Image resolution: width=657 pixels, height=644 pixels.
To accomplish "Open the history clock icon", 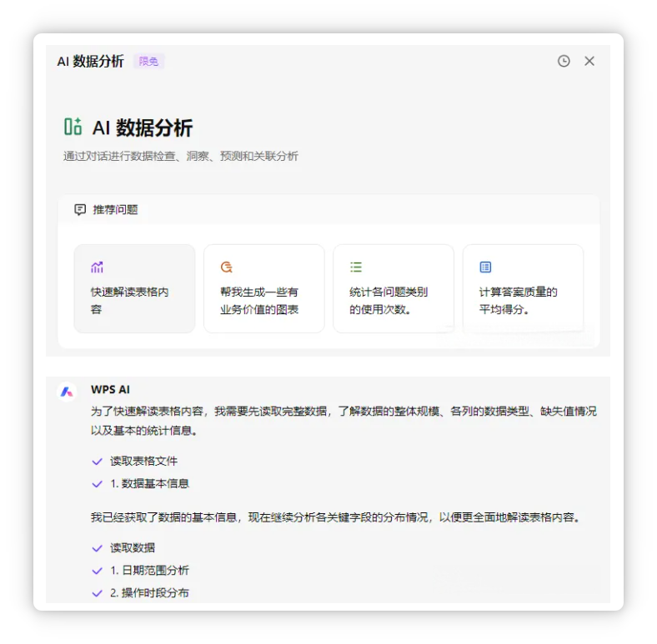I will 564,61.
